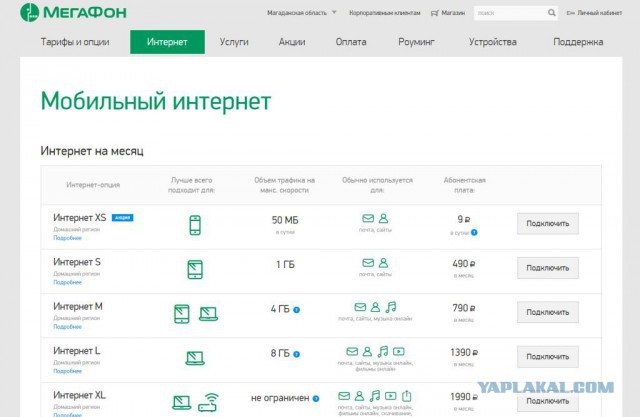Open the Поддержка menu

(578, 42)
